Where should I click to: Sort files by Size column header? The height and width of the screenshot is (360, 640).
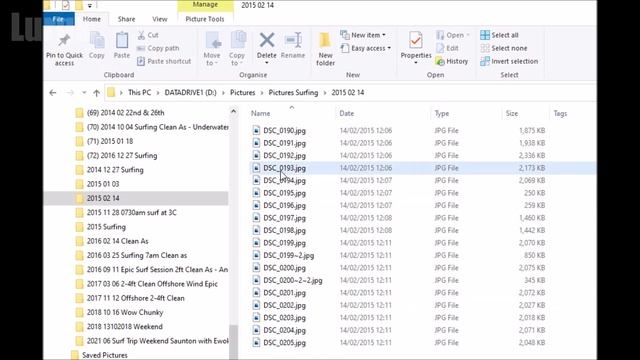(x=512, y=113)
